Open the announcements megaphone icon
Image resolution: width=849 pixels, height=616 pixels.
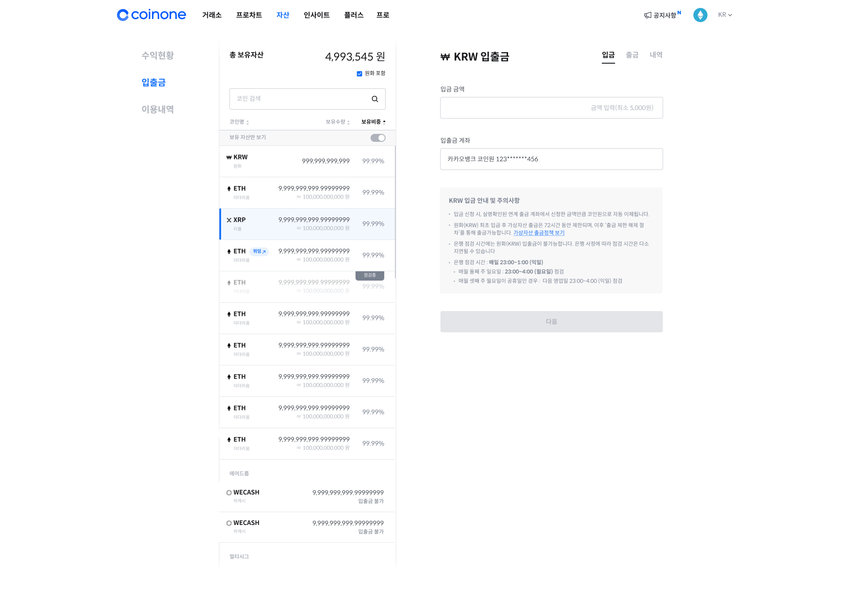(648, 15)
